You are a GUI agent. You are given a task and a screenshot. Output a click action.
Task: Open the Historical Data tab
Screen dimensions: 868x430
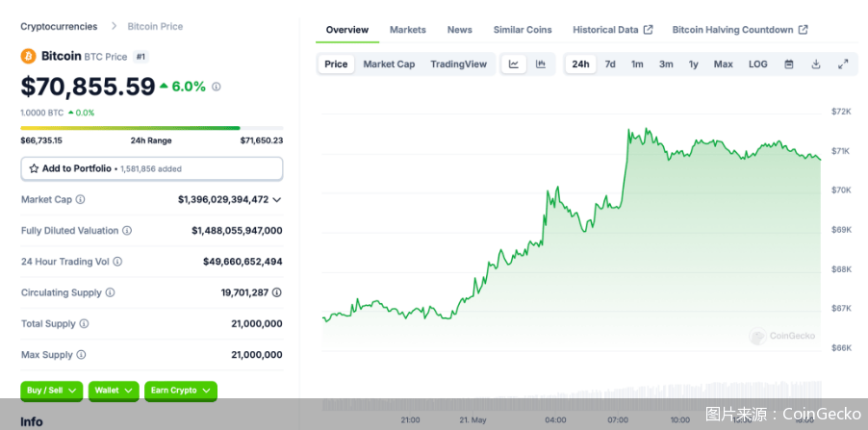coord(613,30)
